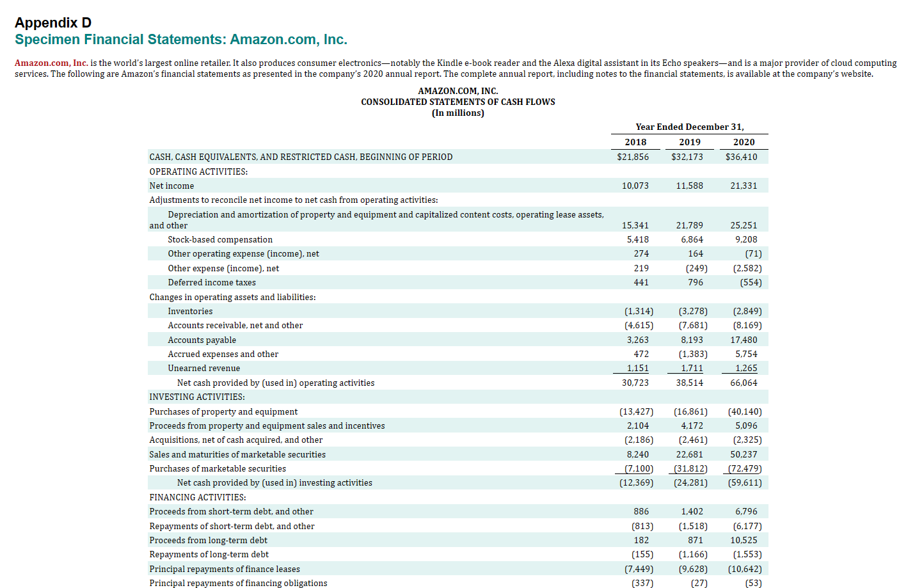Select the Year Ended December 31 header
This screenshot has width=915, height=588.
click(x=690, y=127)
